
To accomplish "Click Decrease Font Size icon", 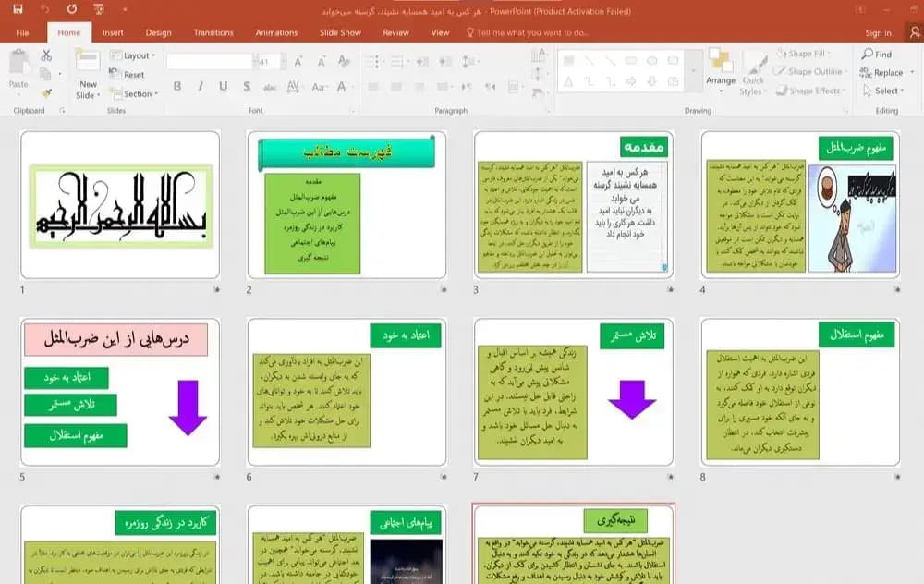I will 322,61.
